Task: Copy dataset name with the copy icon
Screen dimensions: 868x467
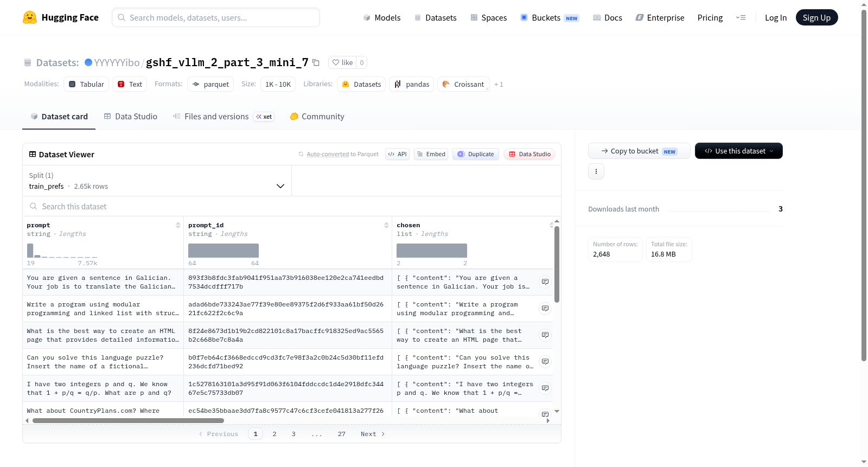Action: pos(316,62)
